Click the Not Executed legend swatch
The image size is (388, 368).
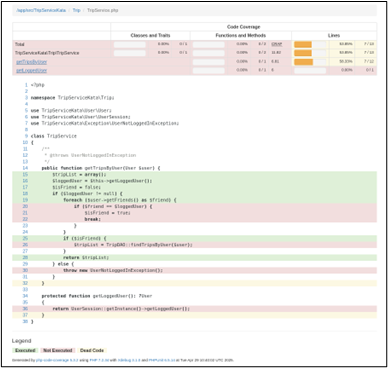pos(58,350)
